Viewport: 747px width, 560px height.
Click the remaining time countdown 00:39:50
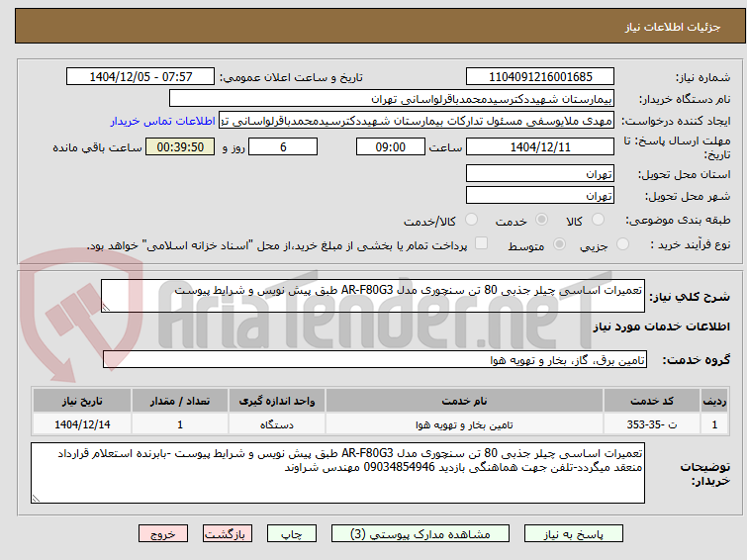(x=180, y=146)
